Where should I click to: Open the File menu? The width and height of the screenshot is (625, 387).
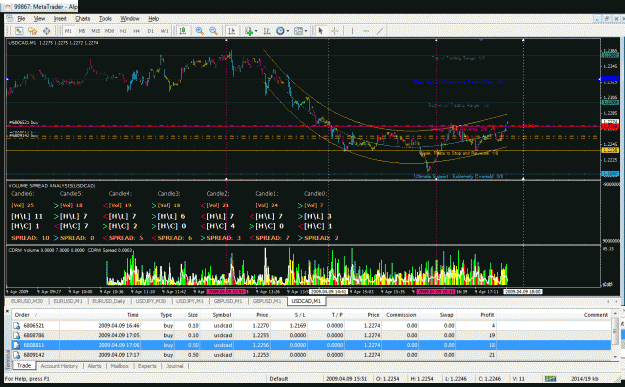pos(21,19)
